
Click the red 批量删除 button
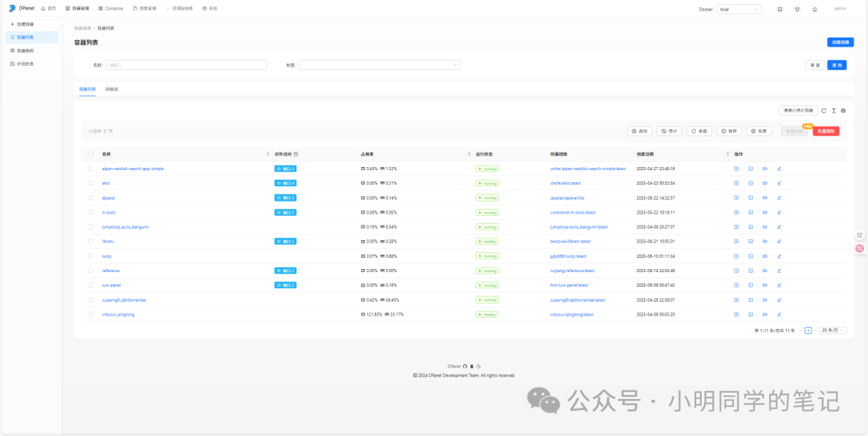pyautogui.click(x=826, y=131)
